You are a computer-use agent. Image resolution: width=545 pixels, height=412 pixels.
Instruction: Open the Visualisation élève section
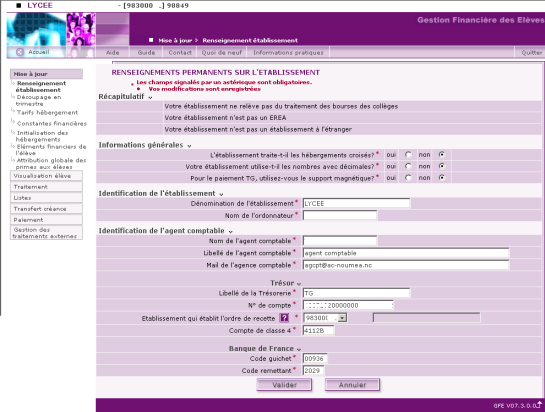tap(47, 176)
